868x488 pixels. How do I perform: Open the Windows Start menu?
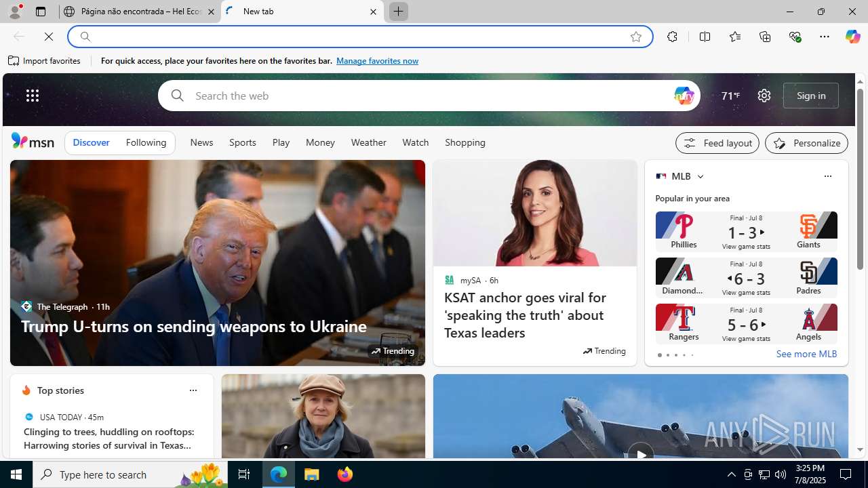(16, 474)
